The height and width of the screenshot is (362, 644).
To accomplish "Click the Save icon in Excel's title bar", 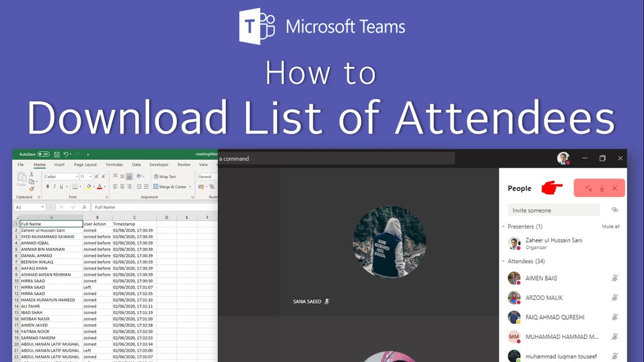I will [57, 154].
